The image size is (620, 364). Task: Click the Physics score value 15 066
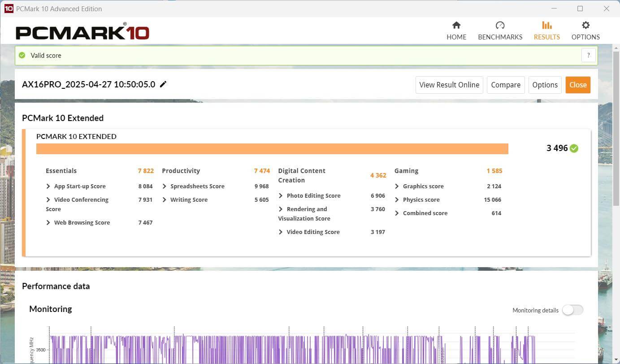(492, 200)
